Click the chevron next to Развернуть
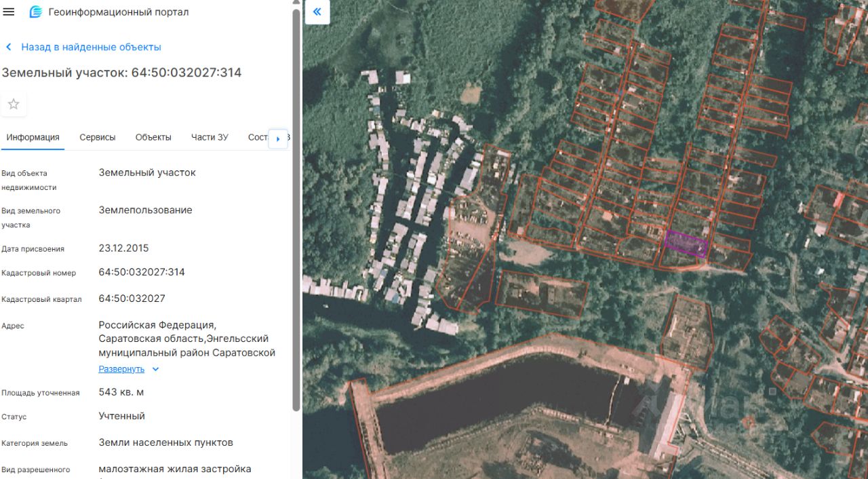The image size is (868, 479). (x=155, y=369)
